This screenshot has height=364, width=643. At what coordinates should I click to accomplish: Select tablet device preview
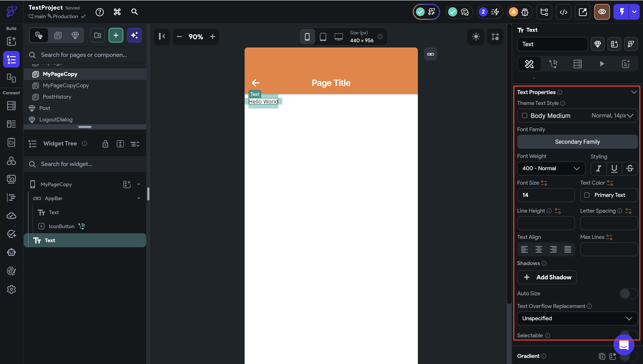[x=323, y=37]
